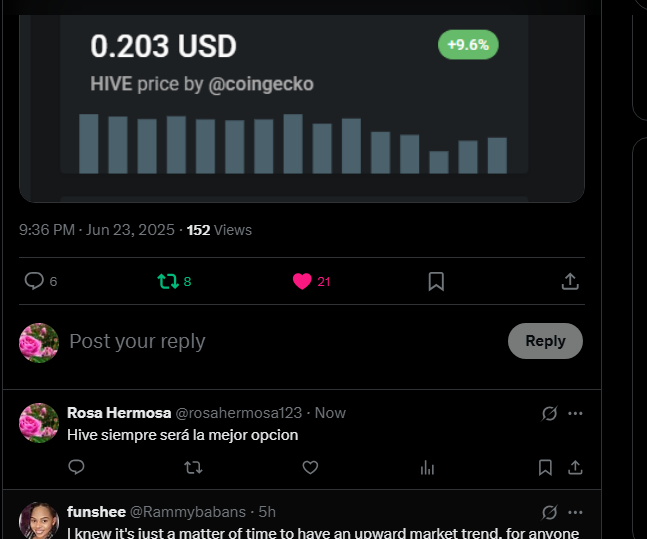Like the comment 'Hive siempre será la mejor opcion'

tap(310, 467)
